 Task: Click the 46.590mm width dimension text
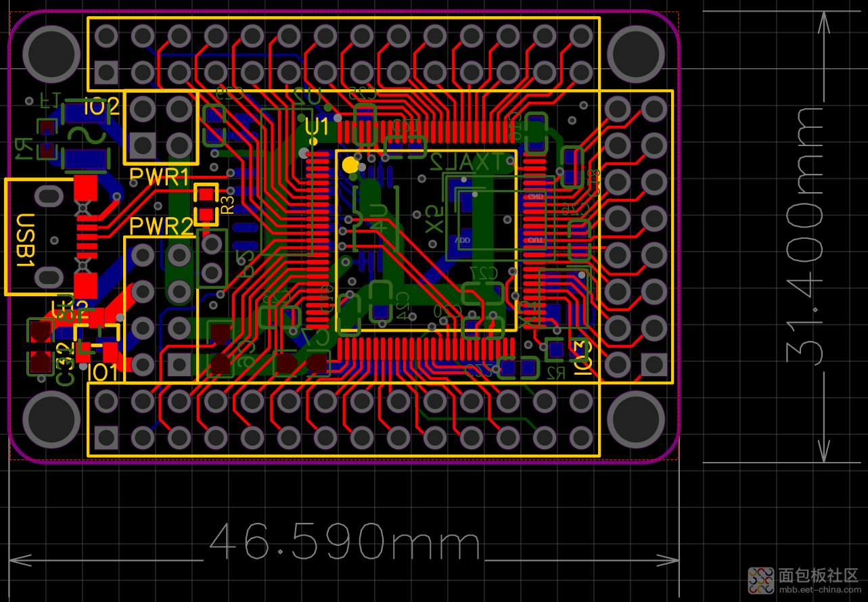coord(345,542)
